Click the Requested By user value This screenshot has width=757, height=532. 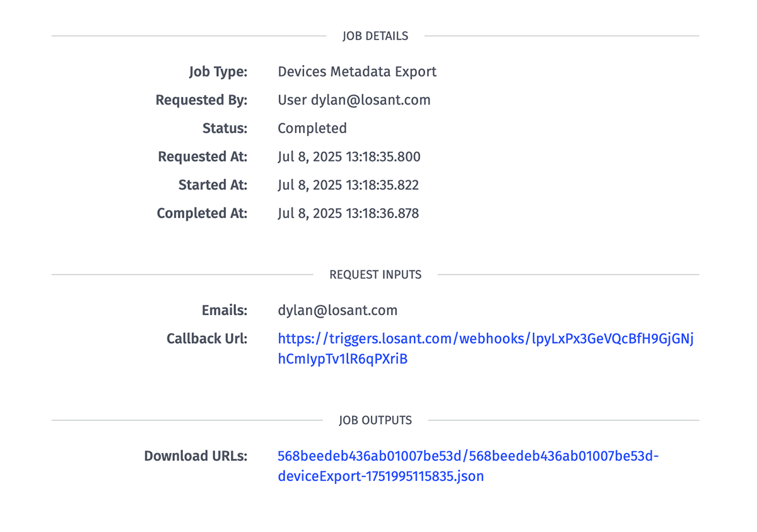click(354, 100)
